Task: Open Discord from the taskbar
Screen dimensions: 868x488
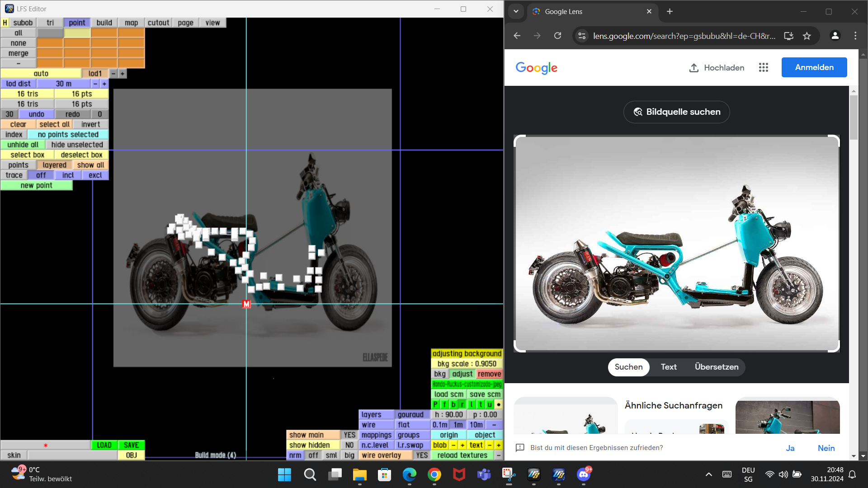Action: 584,474
